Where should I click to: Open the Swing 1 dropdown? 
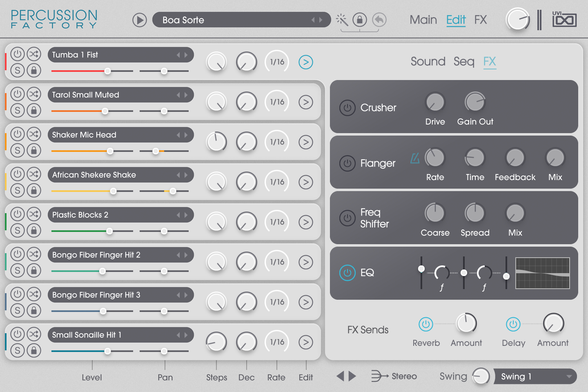point(535,376)
